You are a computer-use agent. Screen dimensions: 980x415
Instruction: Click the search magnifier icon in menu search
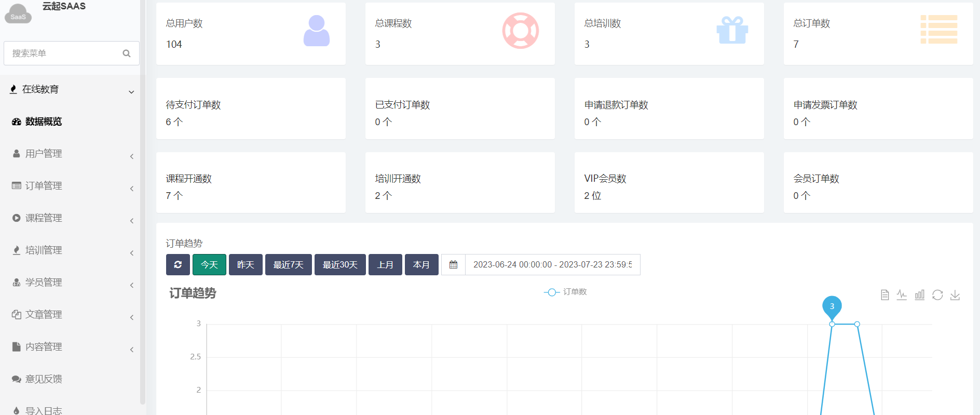126,53
